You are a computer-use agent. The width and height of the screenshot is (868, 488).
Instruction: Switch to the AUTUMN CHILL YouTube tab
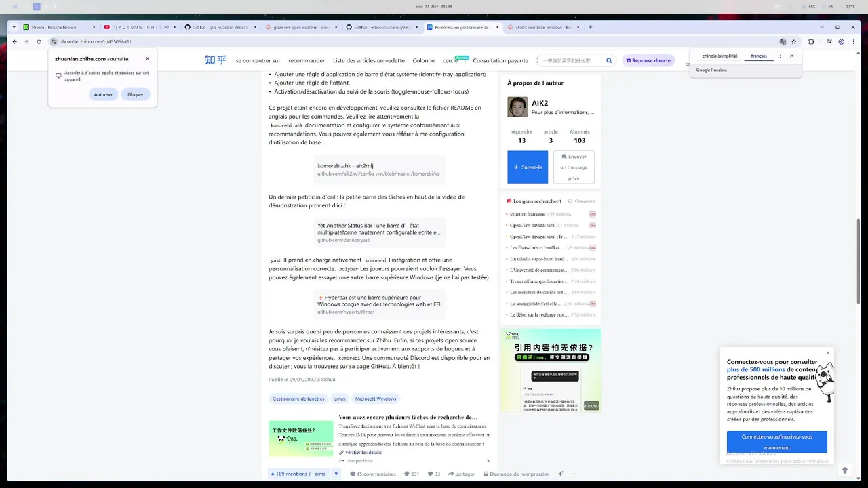click(141, 27)
